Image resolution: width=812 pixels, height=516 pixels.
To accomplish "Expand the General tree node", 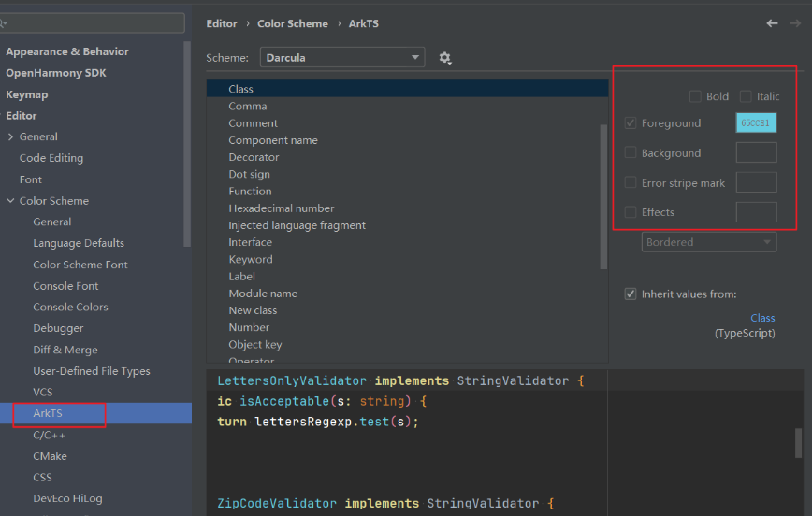I will coord(10,136).
